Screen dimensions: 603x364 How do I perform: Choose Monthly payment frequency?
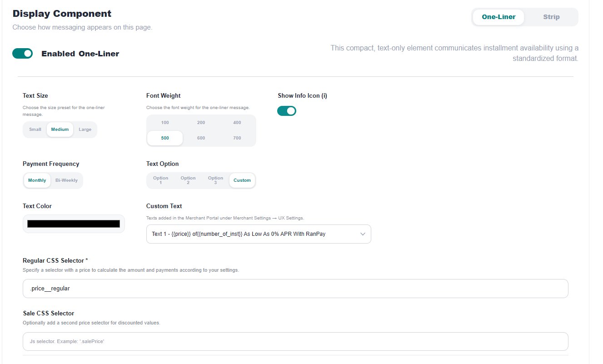(37, 180)
